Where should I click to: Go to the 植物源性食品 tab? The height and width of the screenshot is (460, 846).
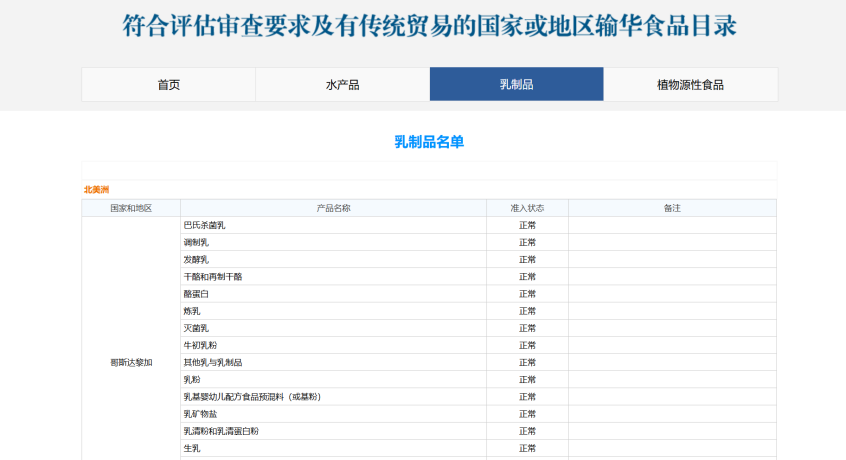pyautogui.click(x=690, y=85)
